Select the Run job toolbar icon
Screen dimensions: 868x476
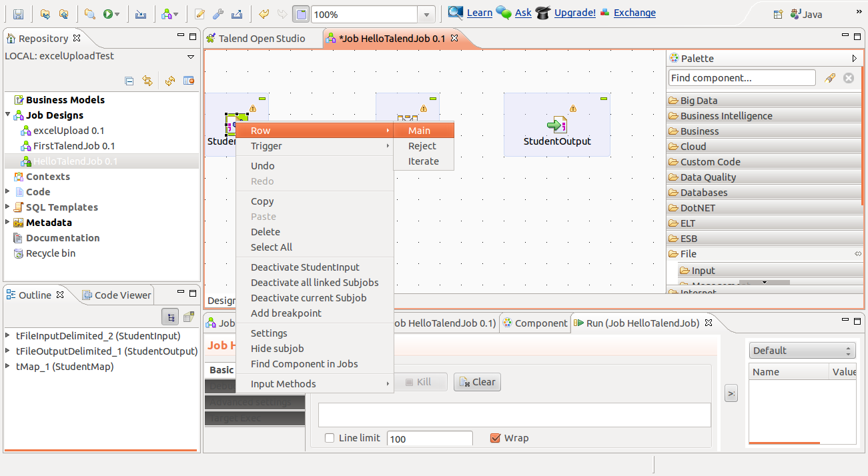click(x=108, y=13)
